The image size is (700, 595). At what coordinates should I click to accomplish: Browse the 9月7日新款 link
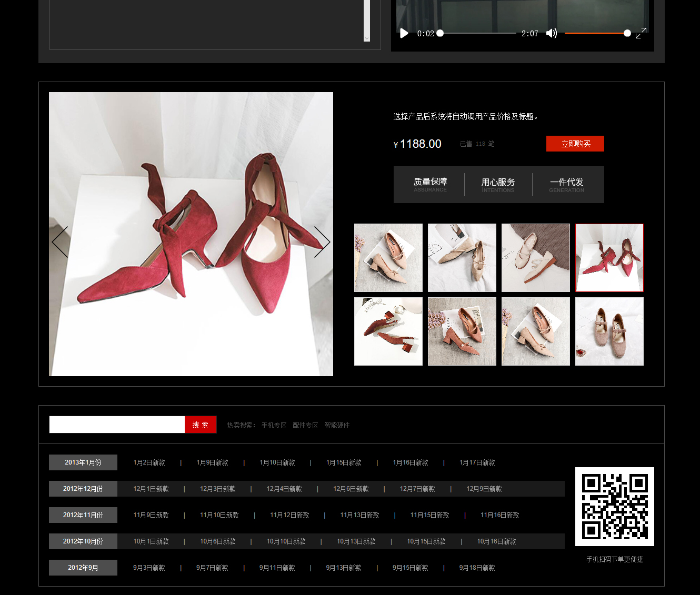pos(212,568)
